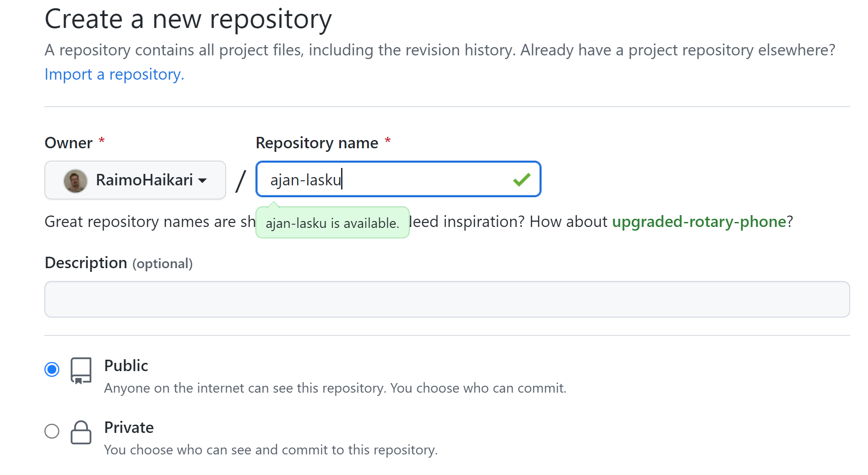
Task: Click the Owner dropdown button
Action: 135,180
